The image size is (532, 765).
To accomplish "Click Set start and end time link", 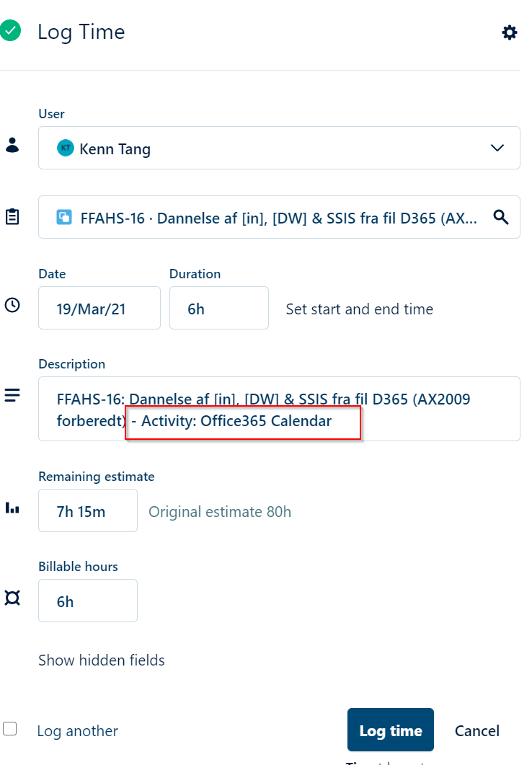I will tap(359, 309).
